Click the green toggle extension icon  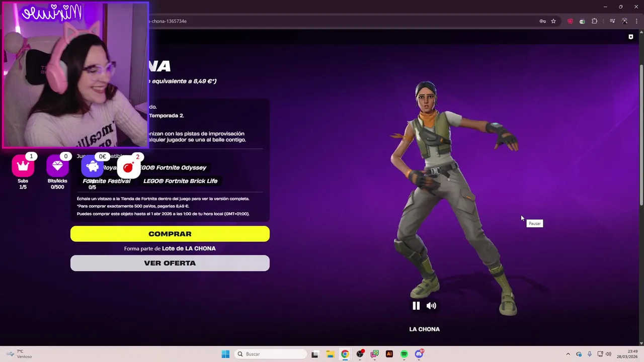[x=582, y=21]
